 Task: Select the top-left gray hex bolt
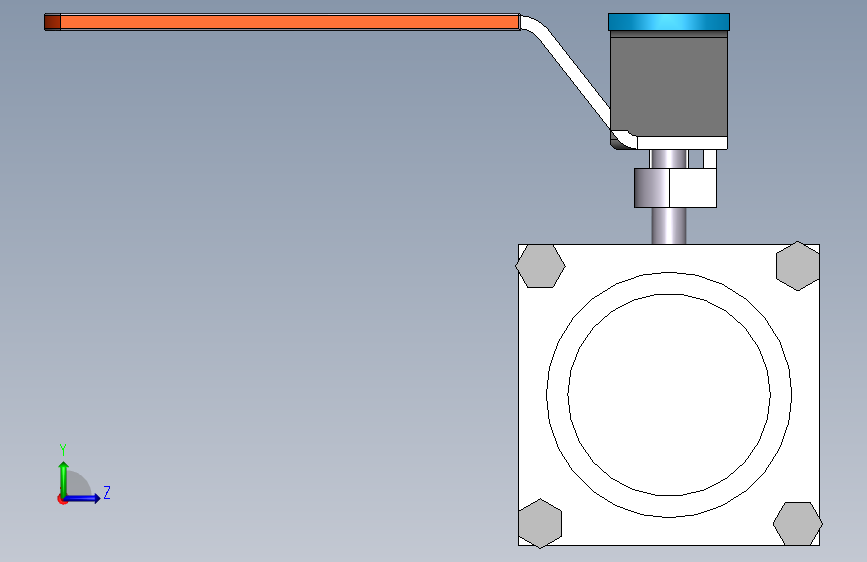click(x=540, y=266)
